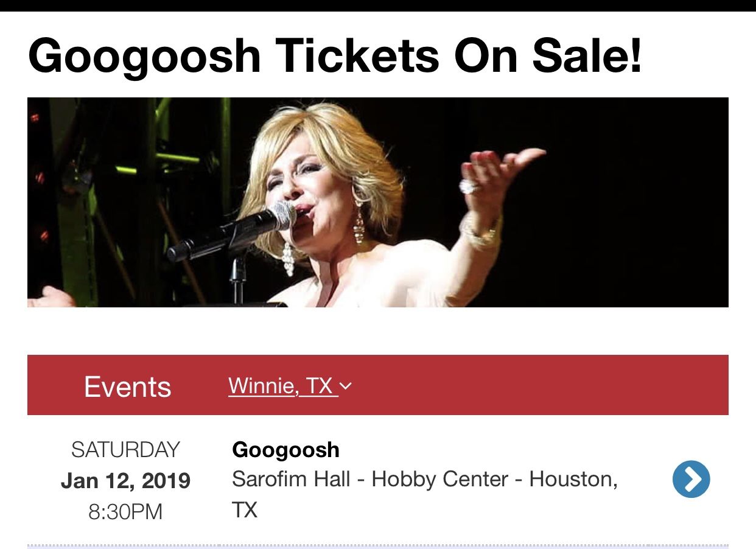This screenshot has height=549, width=756.
Task: Click the Googoosh concert photo
Action: coord(377,201)
